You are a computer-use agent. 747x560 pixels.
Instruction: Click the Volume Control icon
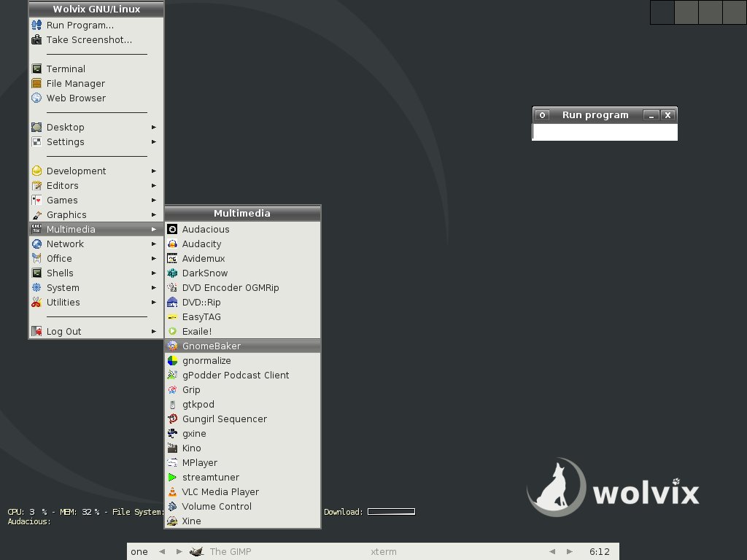(x=172, y=507)
